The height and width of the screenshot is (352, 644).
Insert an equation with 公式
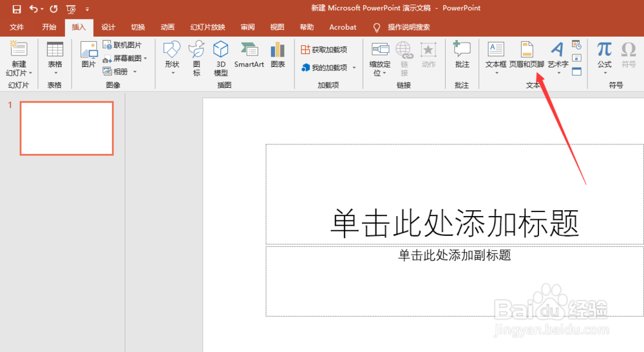point(605,54)
